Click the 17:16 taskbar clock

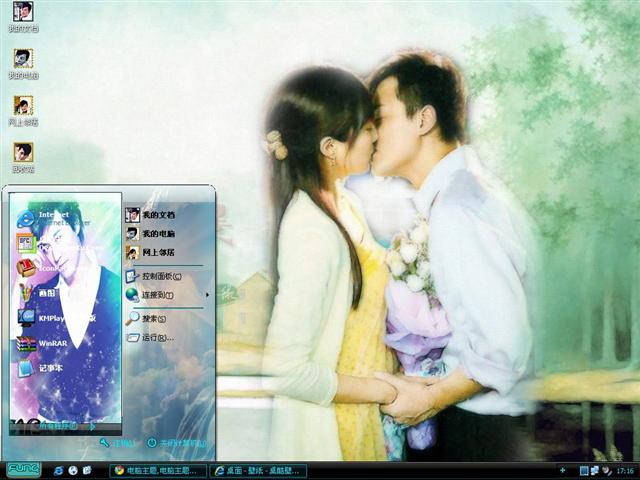[x=625, y=471]
